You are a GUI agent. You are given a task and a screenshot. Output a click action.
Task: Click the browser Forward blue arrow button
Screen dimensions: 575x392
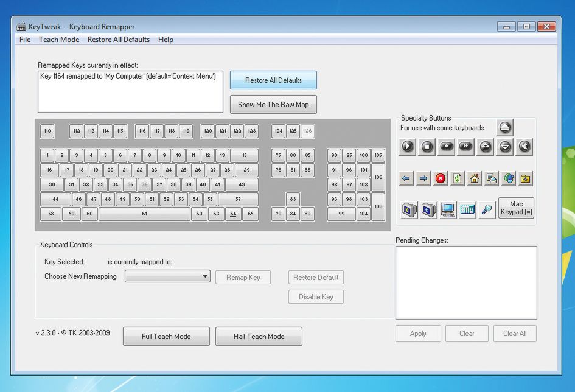(423, 178)
